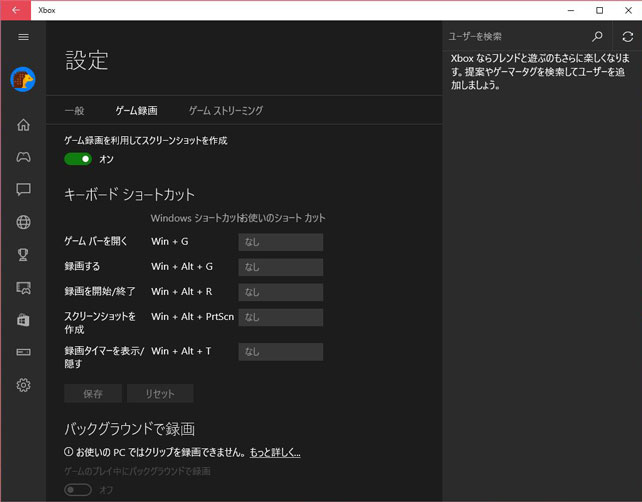This screenshot has height=502, width=642.
Task: Open My Games controller icon
Action: point(23,157)
